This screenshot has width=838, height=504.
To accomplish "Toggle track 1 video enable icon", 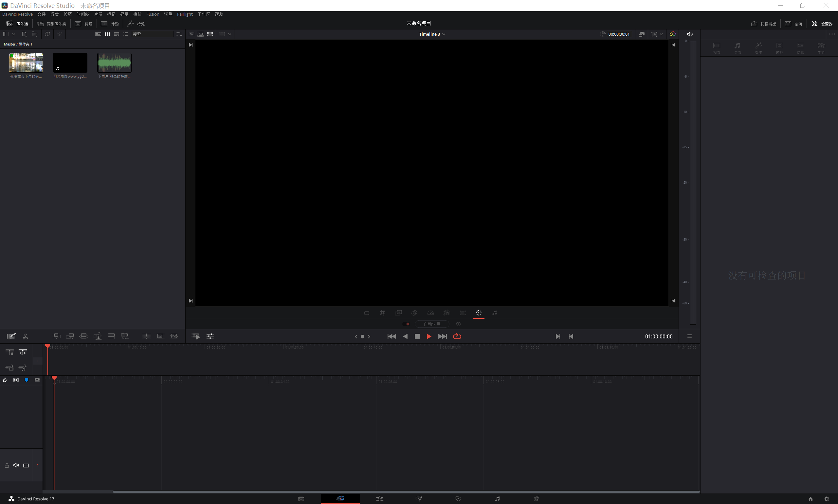I will tap(26, 466).
